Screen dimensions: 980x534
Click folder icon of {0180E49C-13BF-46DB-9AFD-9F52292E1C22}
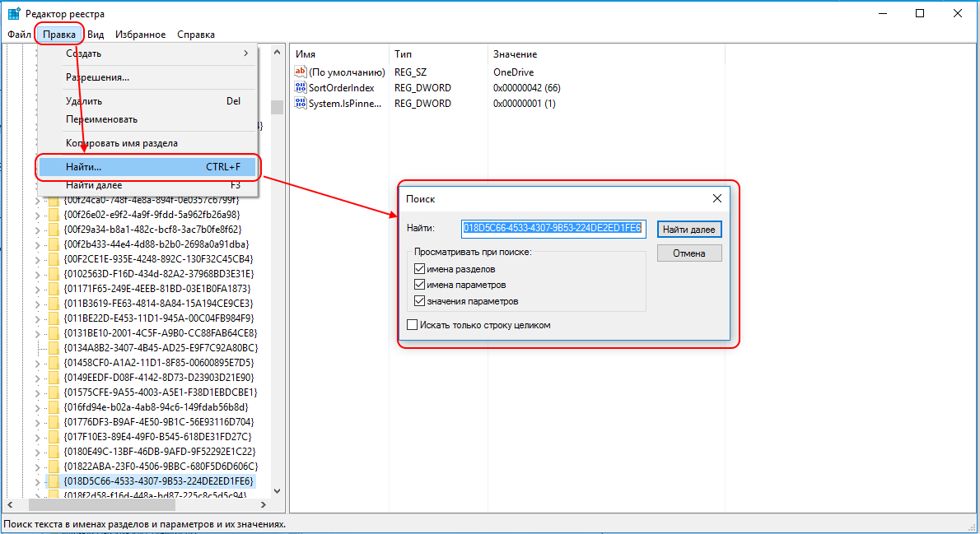point(54,452)
